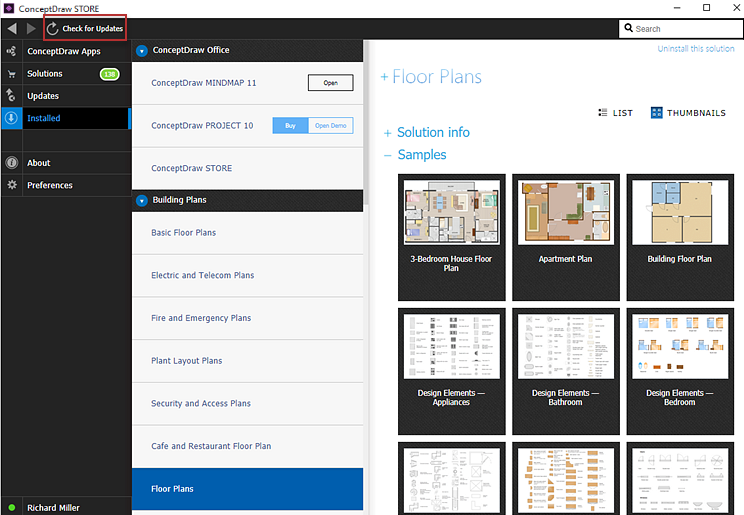744x515 pixels.
Task: Click the Preferences gear icon
Action: (12, 185)
